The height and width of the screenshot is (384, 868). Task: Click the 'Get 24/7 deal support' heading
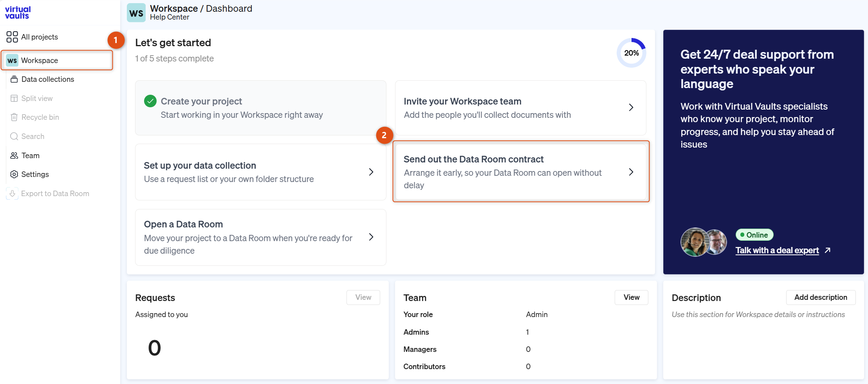pos(757,69)
